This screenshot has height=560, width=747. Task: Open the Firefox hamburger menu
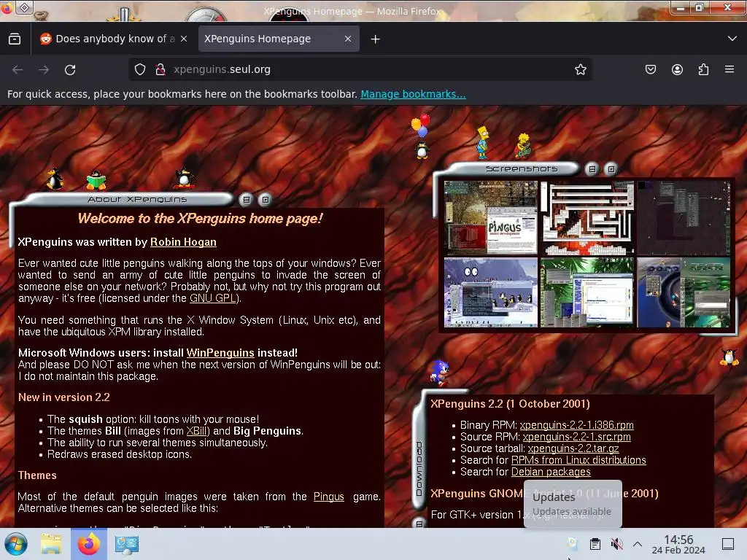729,69
